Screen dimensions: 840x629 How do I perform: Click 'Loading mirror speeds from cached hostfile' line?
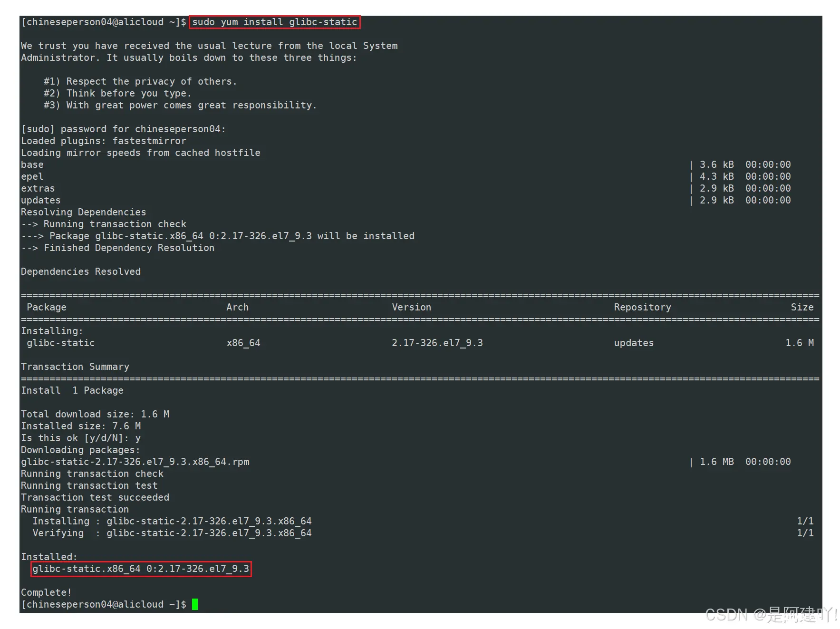[141, 153]
